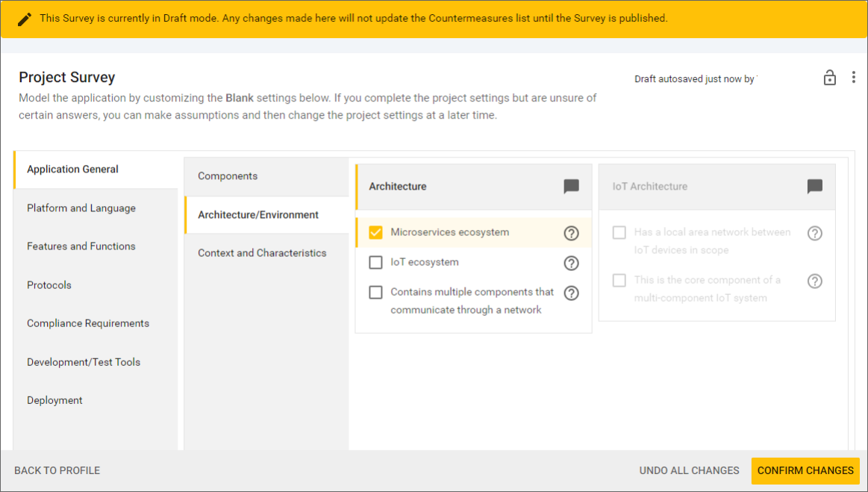The image size is (868, 492).
Task: Show help for Microservices ecosystem
Action: pos(571,233)
